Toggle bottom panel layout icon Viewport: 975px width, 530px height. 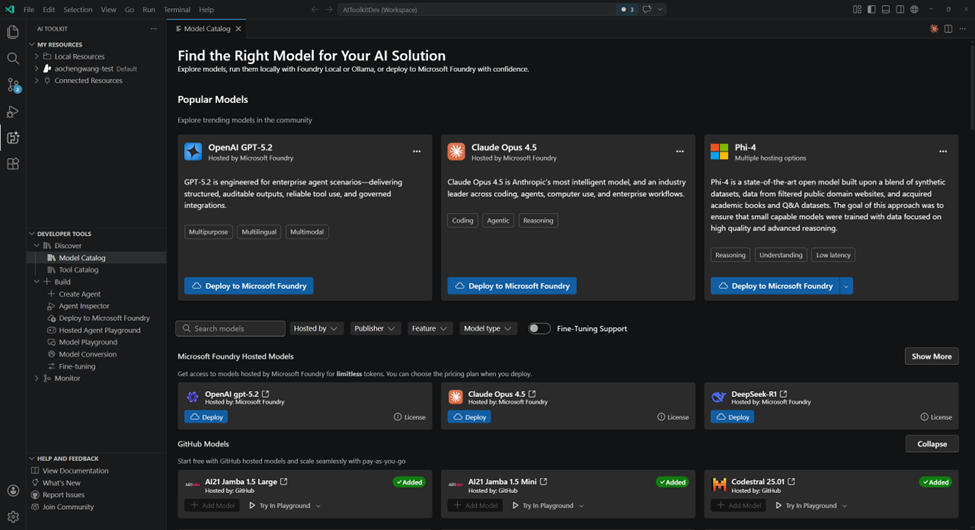point(885,9)
